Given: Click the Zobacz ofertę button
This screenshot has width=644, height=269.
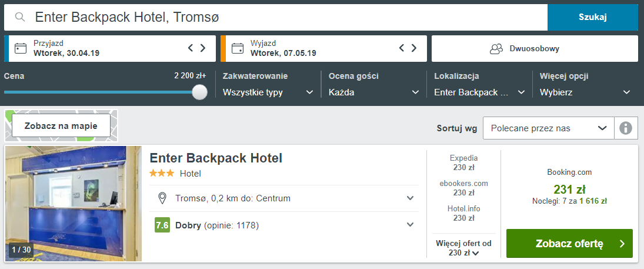Looking at the screenshot, I should tap(569, 244).
